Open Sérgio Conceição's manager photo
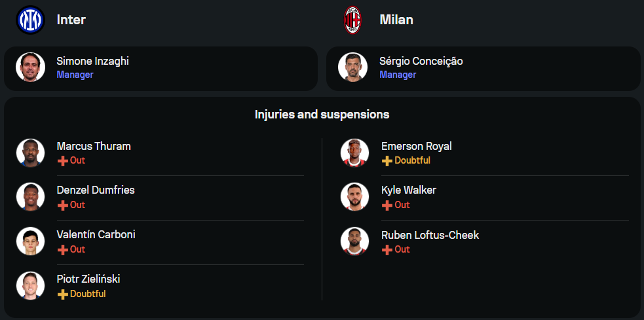Viewport: 644px width, 320px height. coord(353,67)
